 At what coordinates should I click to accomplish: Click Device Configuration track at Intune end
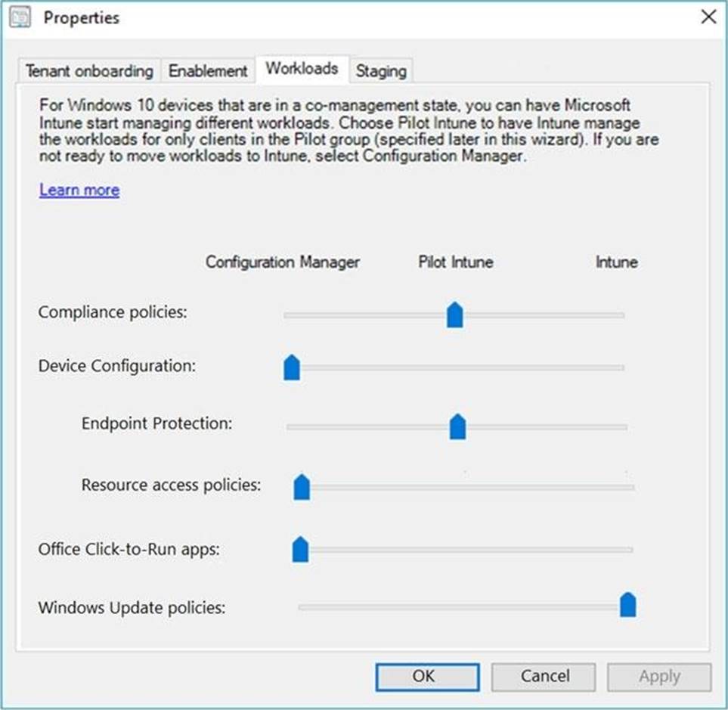621,367
